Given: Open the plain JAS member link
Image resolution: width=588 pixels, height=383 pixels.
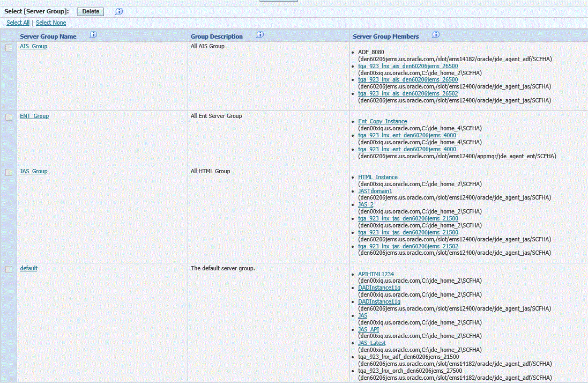Looking at the screenshot, I should [x=363, y=315].
